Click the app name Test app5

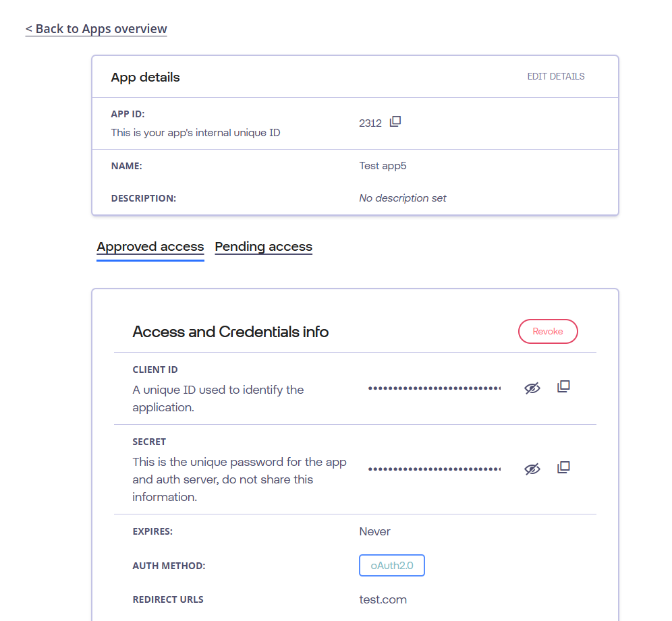pos(383,166)
